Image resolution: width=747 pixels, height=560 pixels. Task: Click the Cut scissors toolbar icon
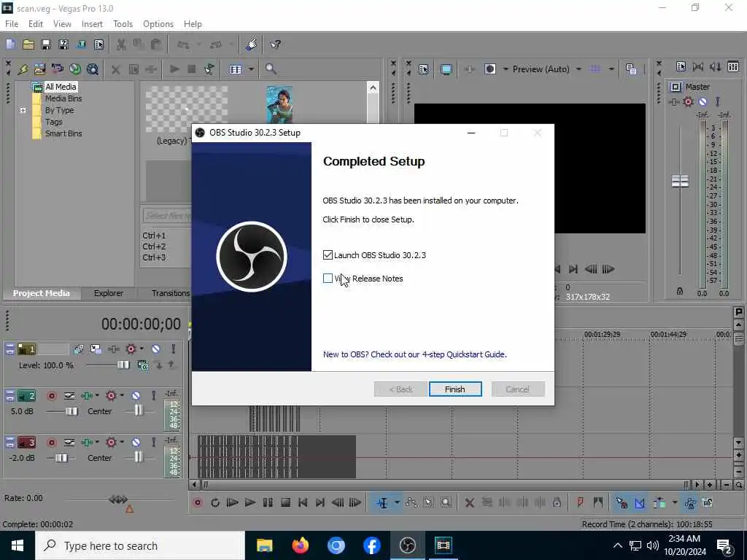(x=121, y=44)
